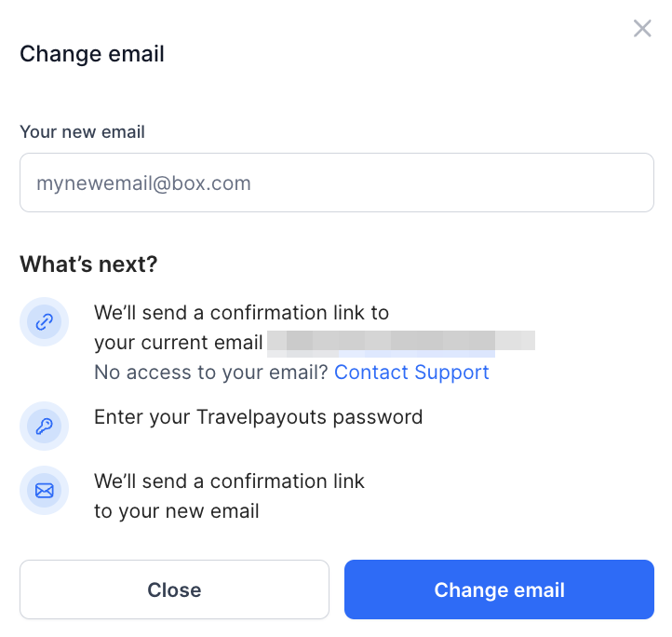Viewport: 672px width, 637px height.
Task: Click the "Change email" dialog title
Action: tap(92, 54)
